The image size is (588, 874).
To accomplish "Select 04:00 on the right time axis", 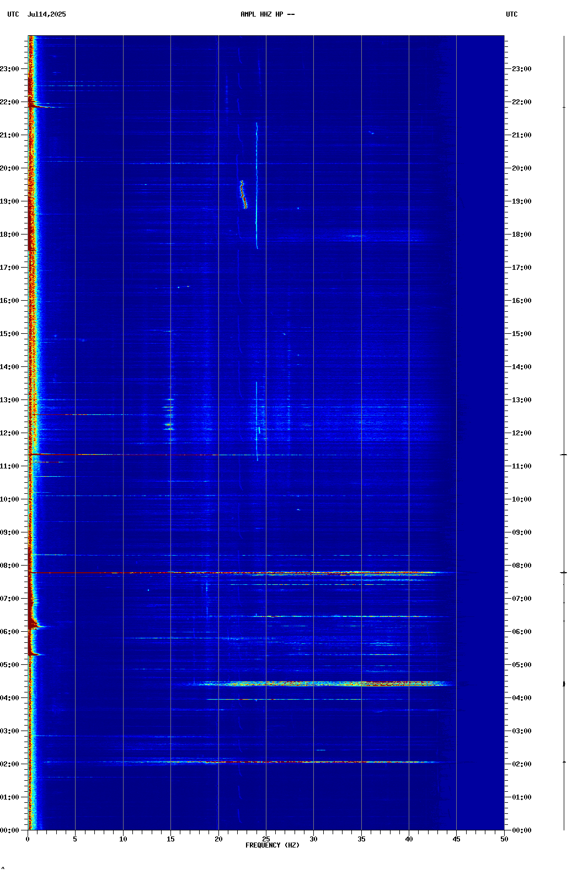I will [522, 698].
